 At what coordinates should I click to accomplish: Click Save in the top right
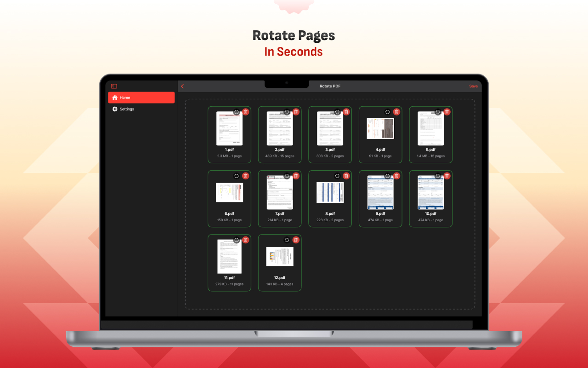(x=473, y=86)
